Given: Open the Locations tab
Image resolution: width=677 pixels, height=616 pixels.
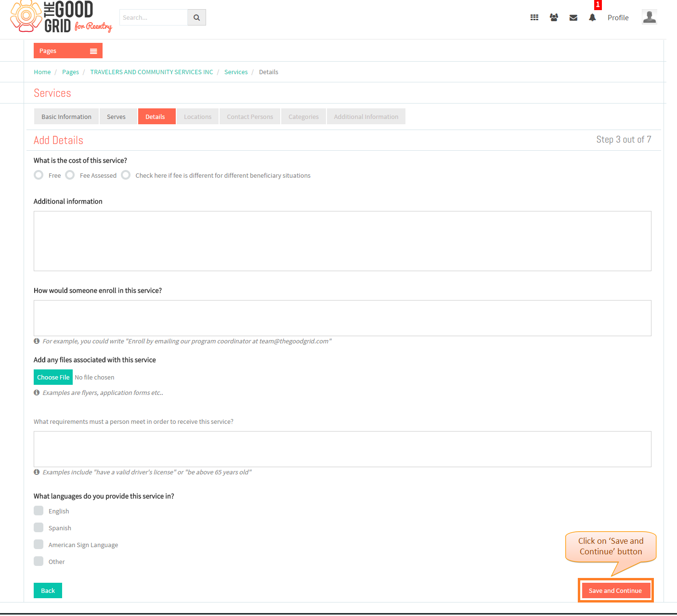Looking at the screenshot, I should click(x=197, y=117).
